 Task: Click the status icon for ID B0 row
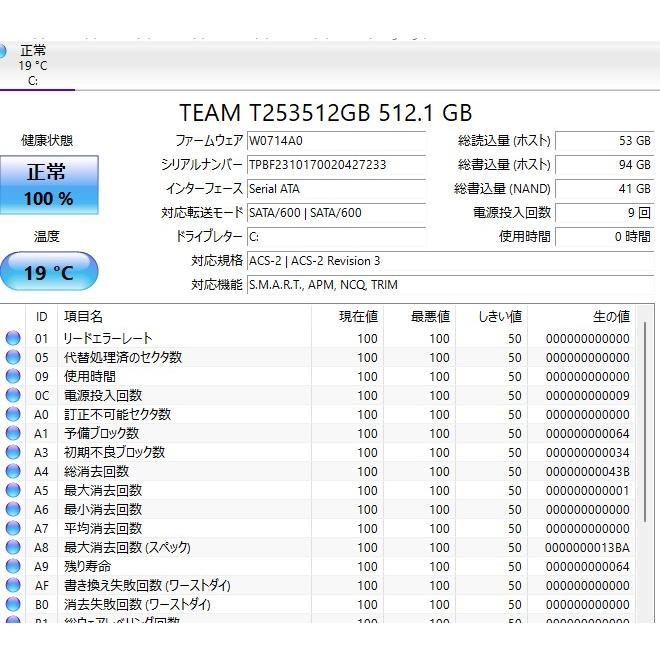click(x=13, y=604)
